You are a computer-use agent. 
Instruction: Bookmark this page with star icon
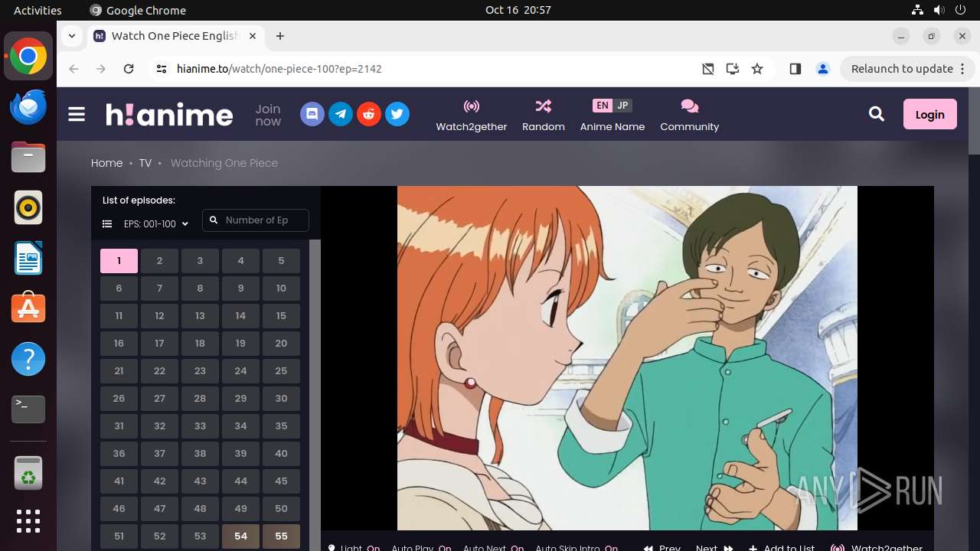click(x=757, y=69)
